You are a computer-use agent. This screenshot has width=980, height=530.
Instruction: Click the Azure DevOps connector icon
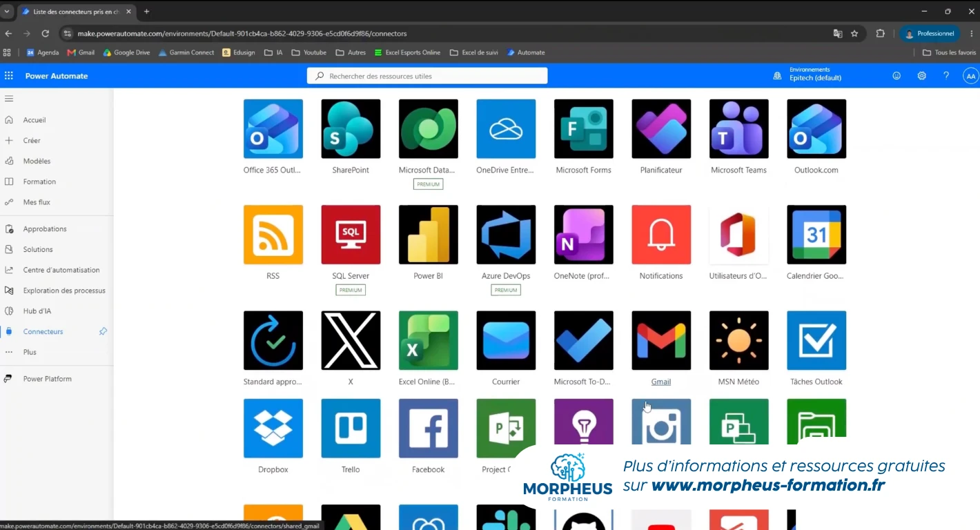click(x=506, y=235)
